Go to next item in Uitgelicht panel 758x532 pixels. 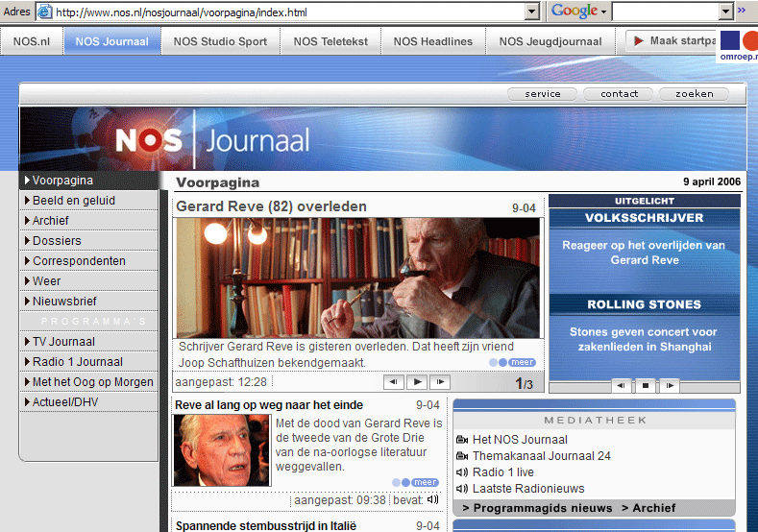670,386
